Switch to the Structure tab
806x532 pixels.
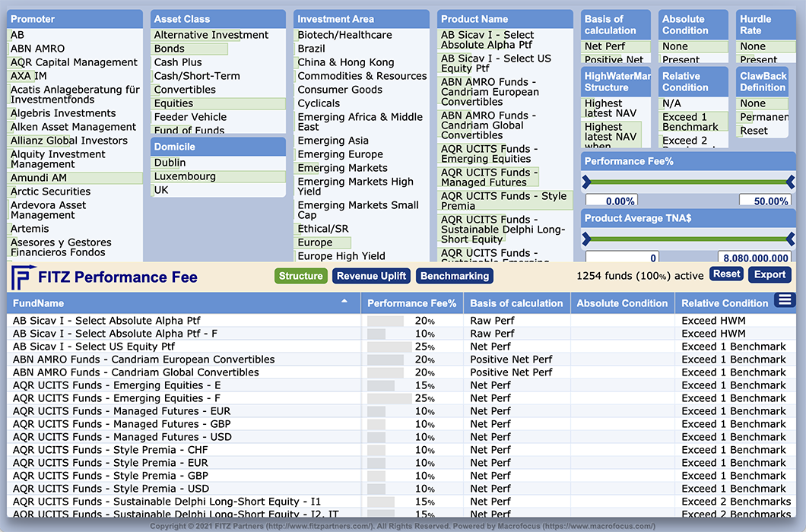pos(300,276)
